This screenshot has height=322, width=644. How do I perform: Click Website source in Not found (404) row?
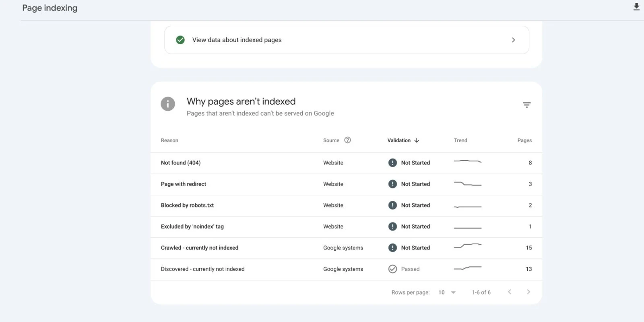coord(333,163)
